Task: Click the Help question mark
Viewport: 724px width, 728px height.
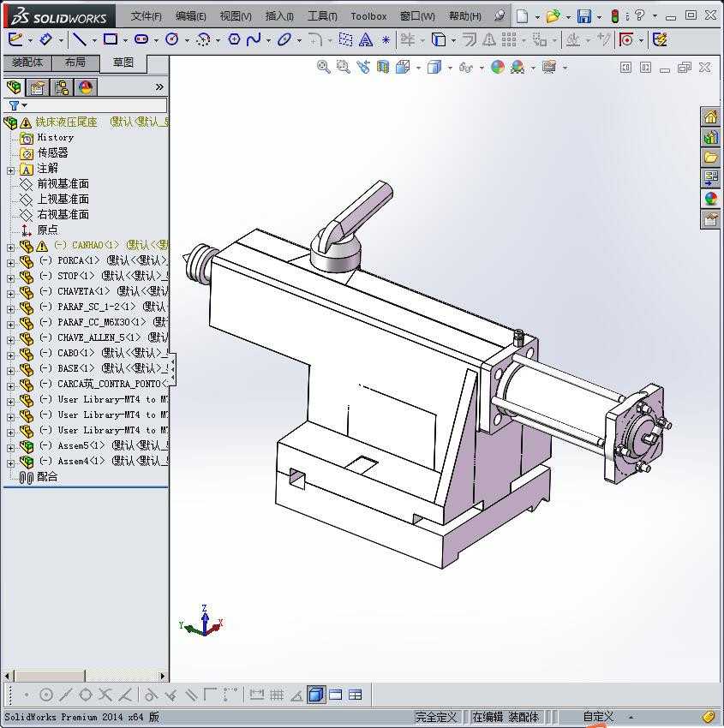Action: pyautogui.click(x=639, y=15)
